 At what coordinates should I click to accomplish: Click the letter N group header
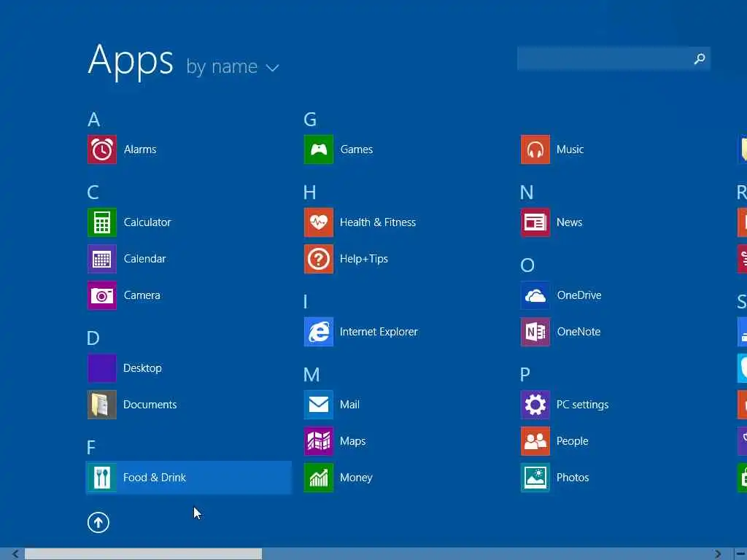click(527, 192)
